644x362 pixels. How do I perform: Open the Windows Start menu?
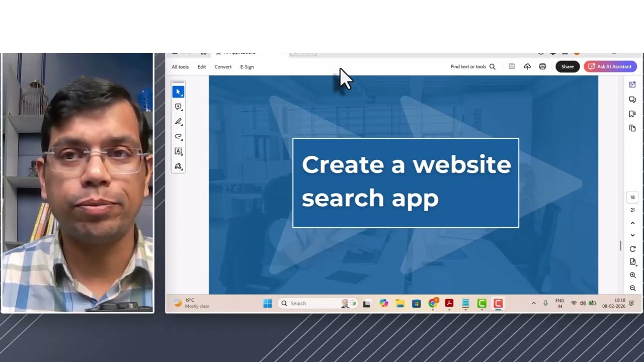coord(268,303)
